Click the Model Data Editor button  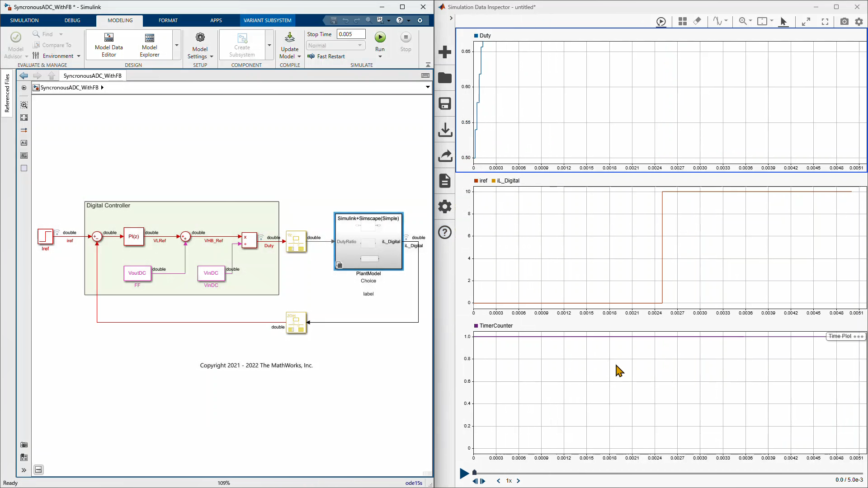[108, 45]
